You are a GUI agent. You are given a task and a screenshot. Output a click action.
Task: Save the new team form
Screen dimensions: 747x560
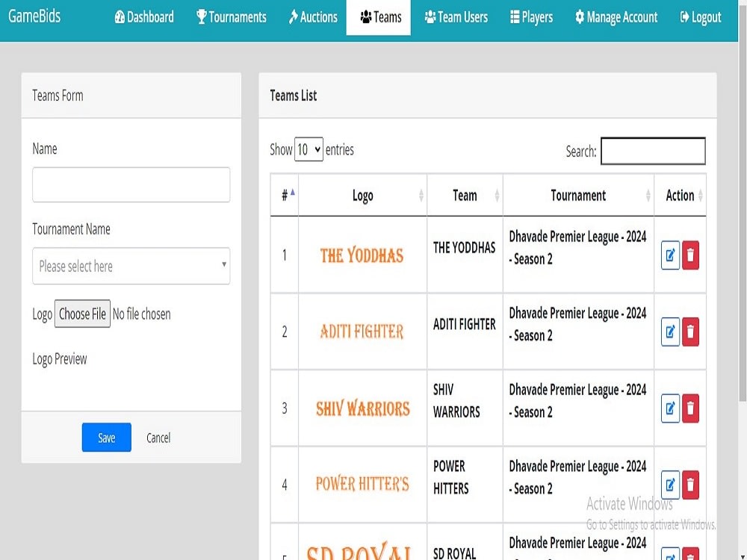tap(106, 438)
